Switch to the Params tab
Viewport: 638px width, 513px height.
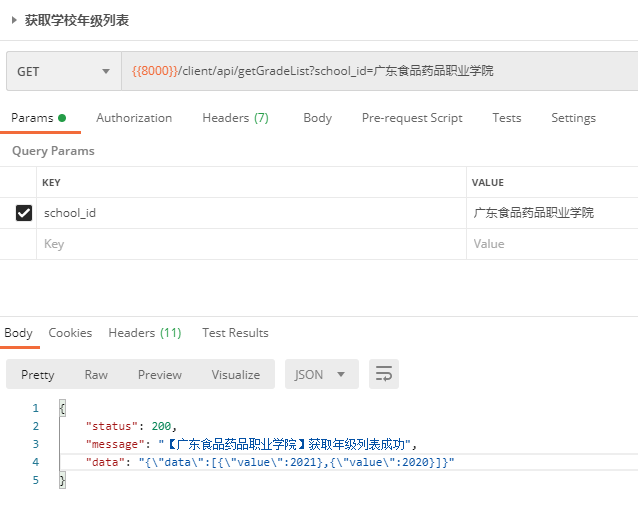(39, 118)
